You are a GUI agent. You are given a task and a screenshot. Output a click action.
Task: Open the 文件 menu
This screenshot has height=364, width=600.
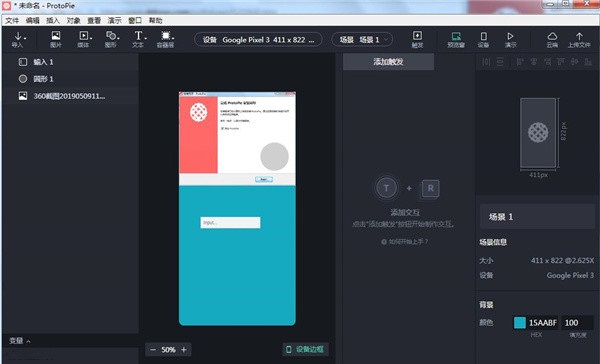(x=12, y=20)
